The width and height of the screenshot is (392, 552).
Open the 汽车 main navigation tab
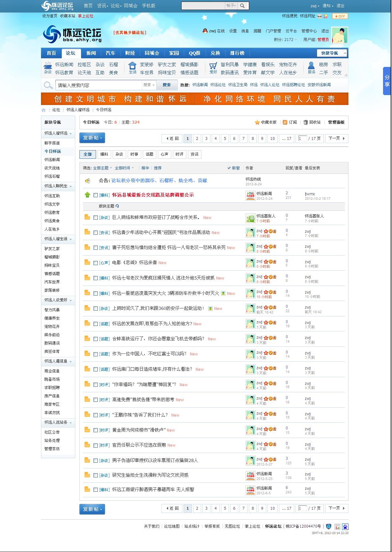110,53
